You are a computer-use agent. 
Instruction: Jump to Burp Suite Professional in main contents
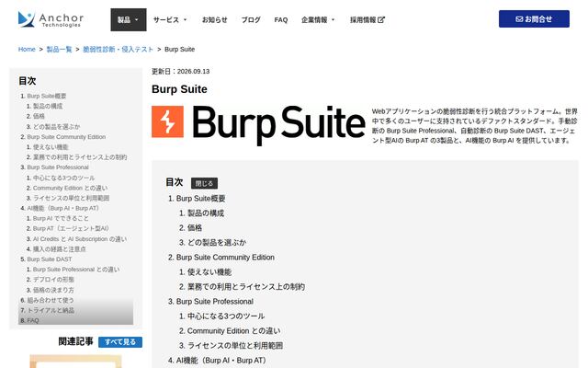click(214, 302)
